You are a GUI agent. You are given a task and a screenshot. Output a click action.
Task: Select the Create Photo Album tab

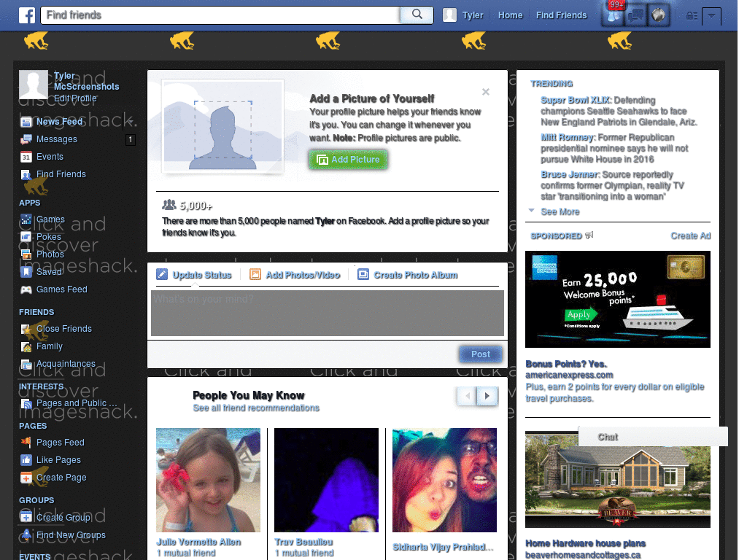[408, 275]
